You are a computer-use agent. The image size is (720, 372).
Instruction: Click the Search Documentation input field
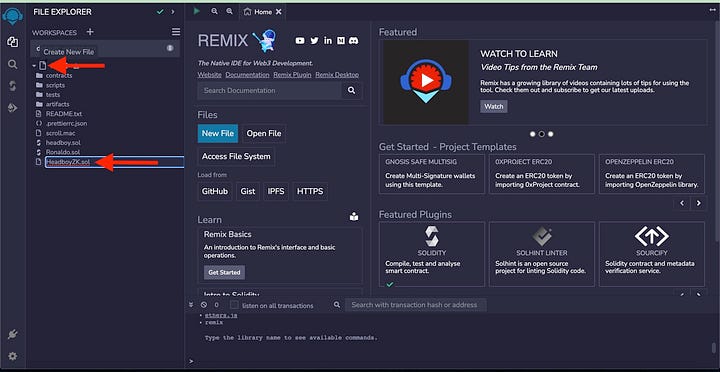(270, 90)
